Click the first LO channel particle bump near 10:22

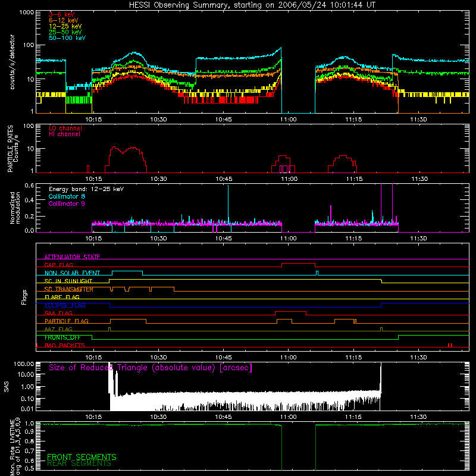point(126,159)
